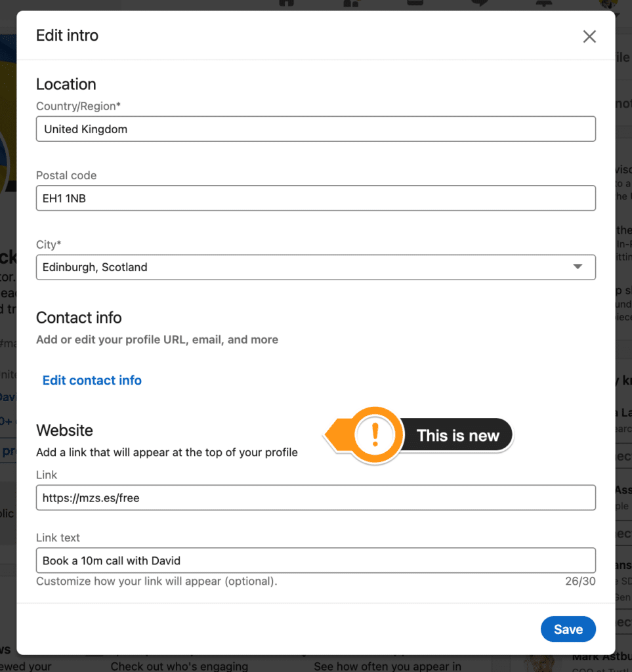Click the Postal code field showing EH1 1NB
The height and width of the screenshot is (672, 632).
click(316, 198)
